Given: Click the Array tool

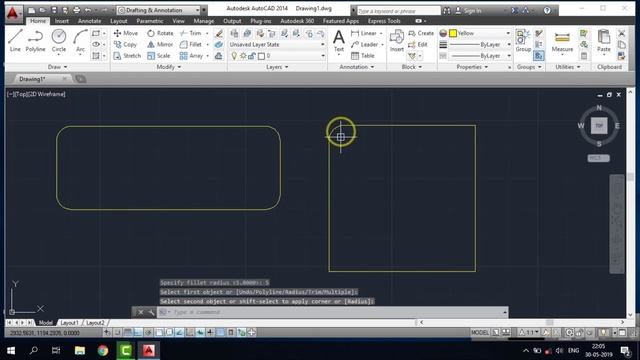Looking at the screenshot, I should pos(191,56).
